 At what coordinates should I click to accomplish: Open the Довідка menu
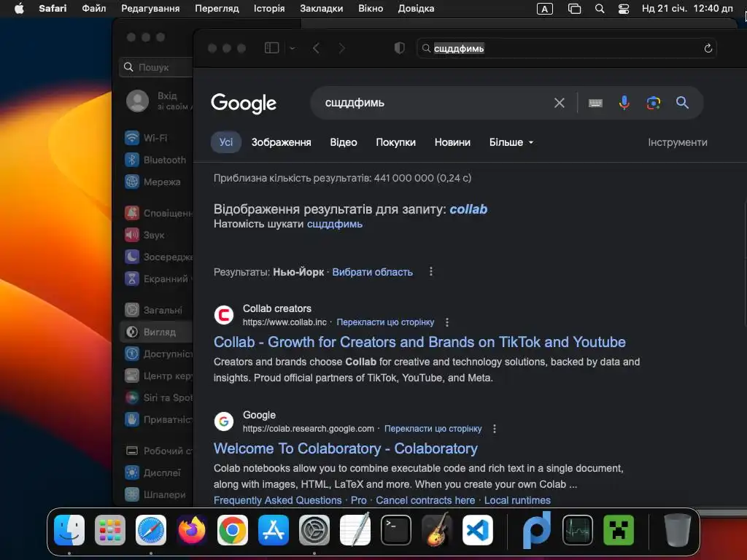click(x=416, y=8)
